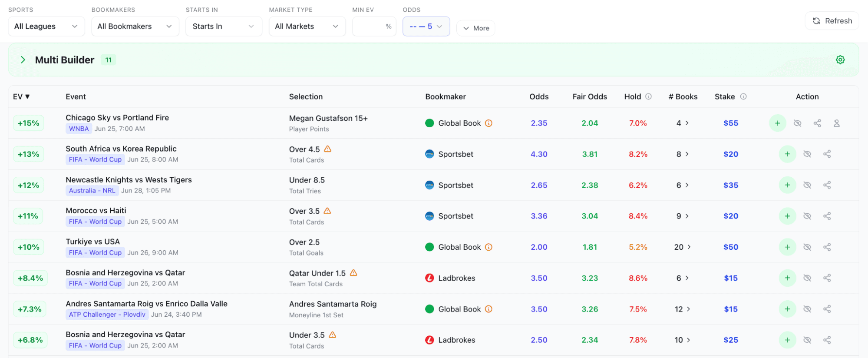This screenshot has height=358, width=868.
Task: Click fair odds value 2.38
Action: tap(590, 185)
